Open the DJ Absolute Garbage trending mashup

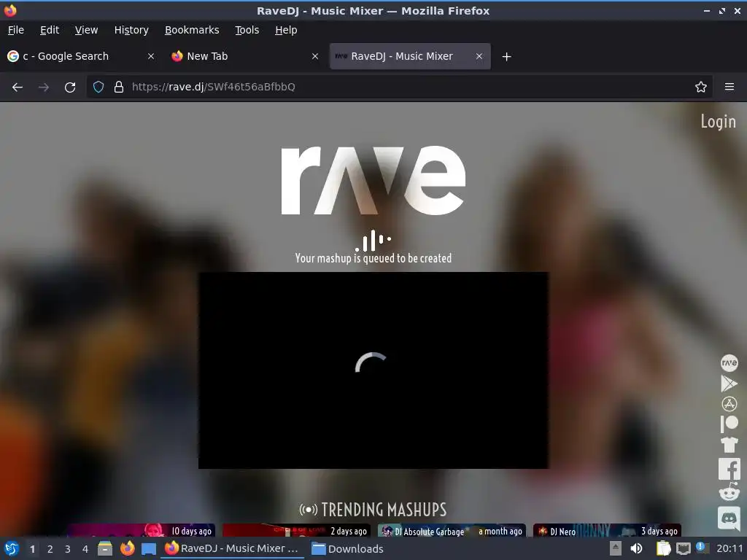452,531
